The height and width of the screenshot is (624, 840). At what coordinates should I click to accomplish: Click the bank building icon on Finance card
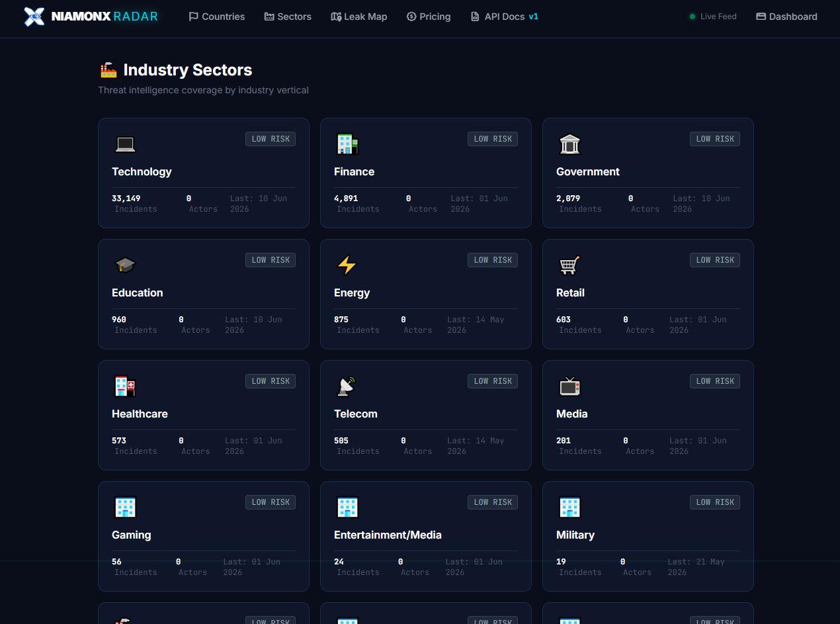347,144
